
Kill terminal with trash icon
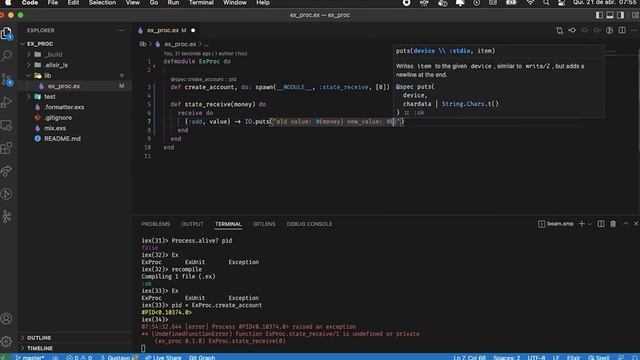[613, 224]
